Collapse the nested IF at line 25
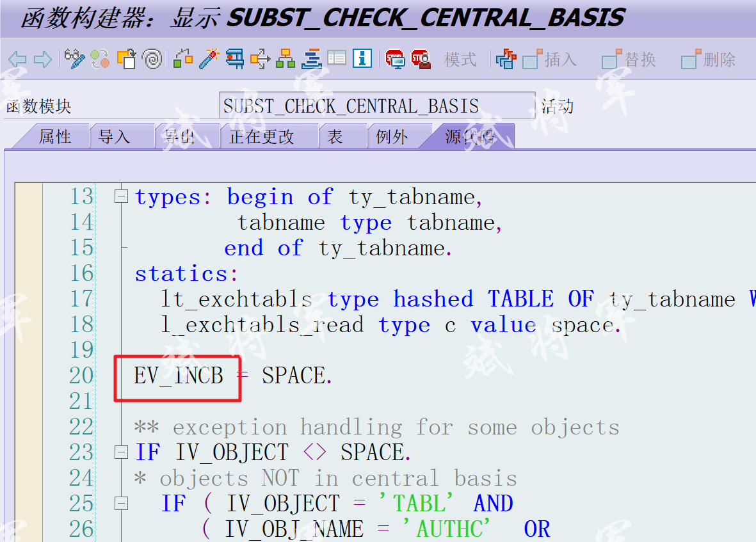 (x=121, y=503)
